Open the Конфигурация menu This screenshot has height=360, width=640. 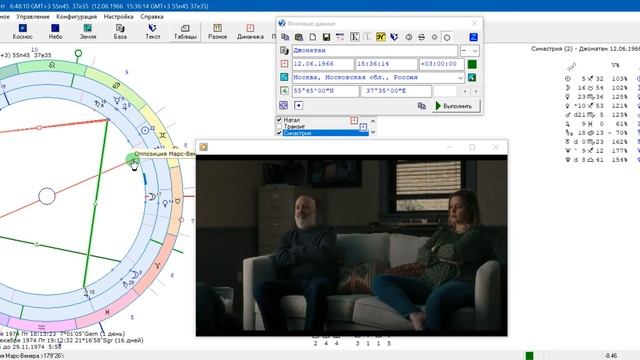[77, 17]
